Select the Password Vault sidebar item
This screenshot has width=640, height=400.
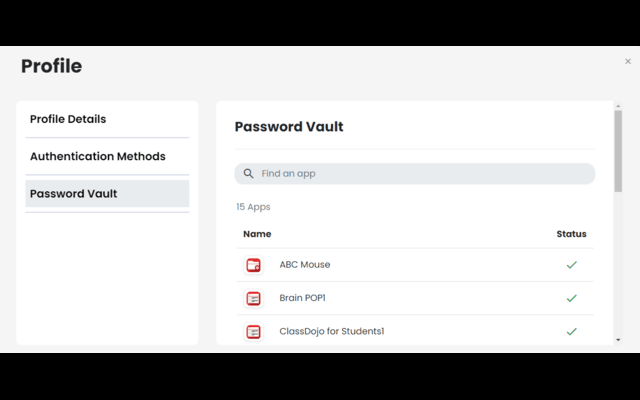click(x=107, y=193)
